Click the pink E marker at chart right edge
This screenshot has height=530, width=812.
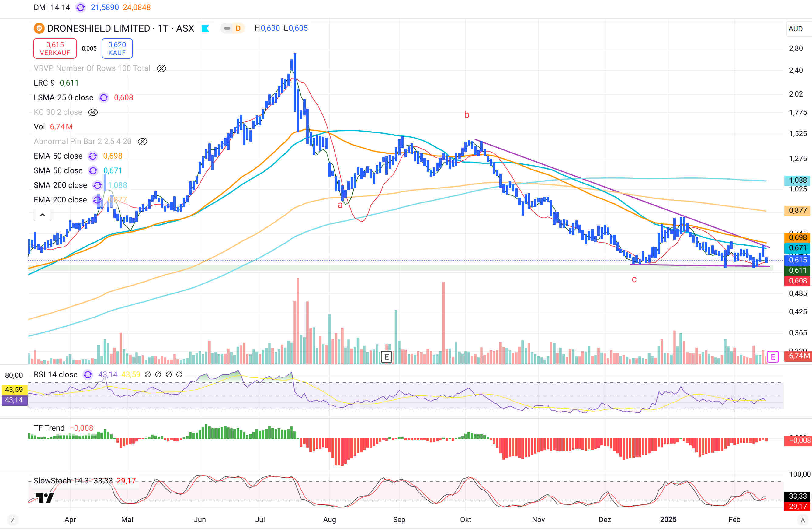[x=772, y=357]
